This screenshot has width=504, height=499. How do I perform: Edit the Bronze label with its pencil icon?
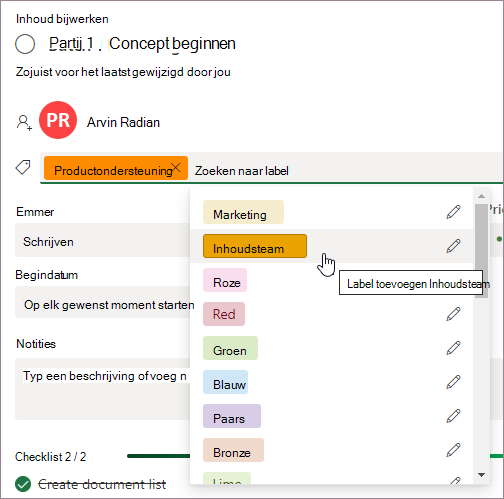pos(453,450)
